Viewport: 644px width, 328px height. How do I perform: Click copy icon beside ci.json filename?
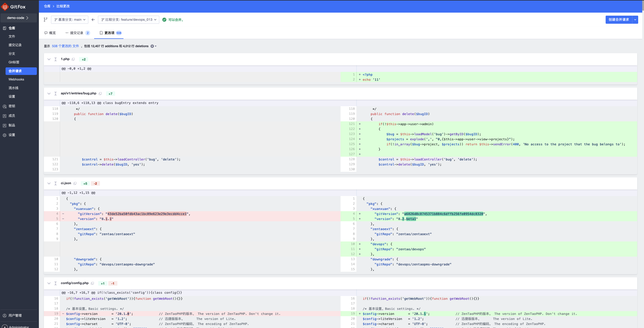75,183
